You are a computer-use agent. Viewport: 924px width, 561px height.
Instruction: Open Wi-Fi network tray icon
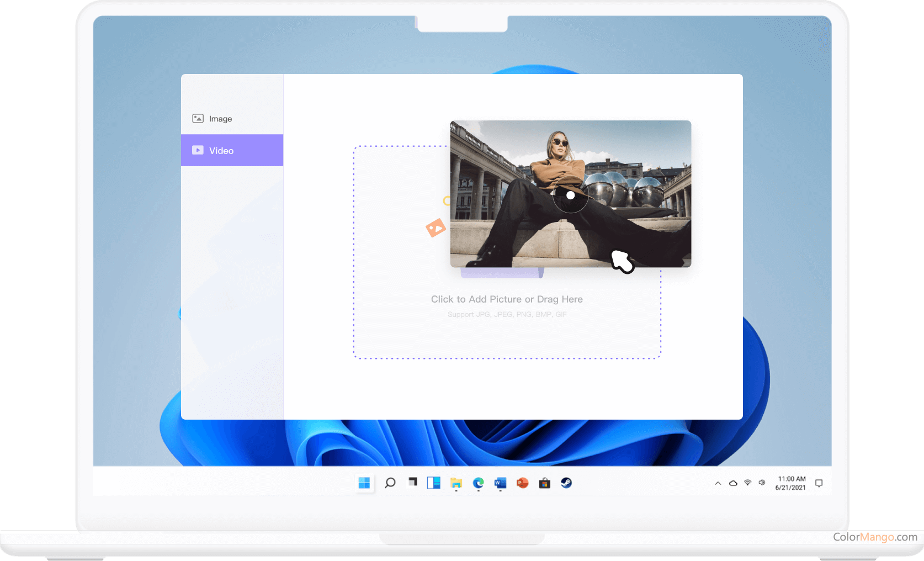click(x=748, y=483)
